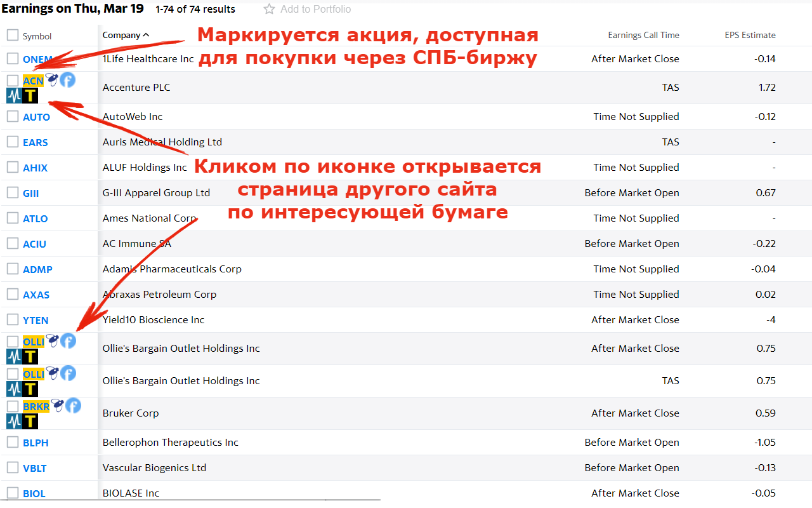
Task: Check the box for ONEM
Action: (13, 58)
